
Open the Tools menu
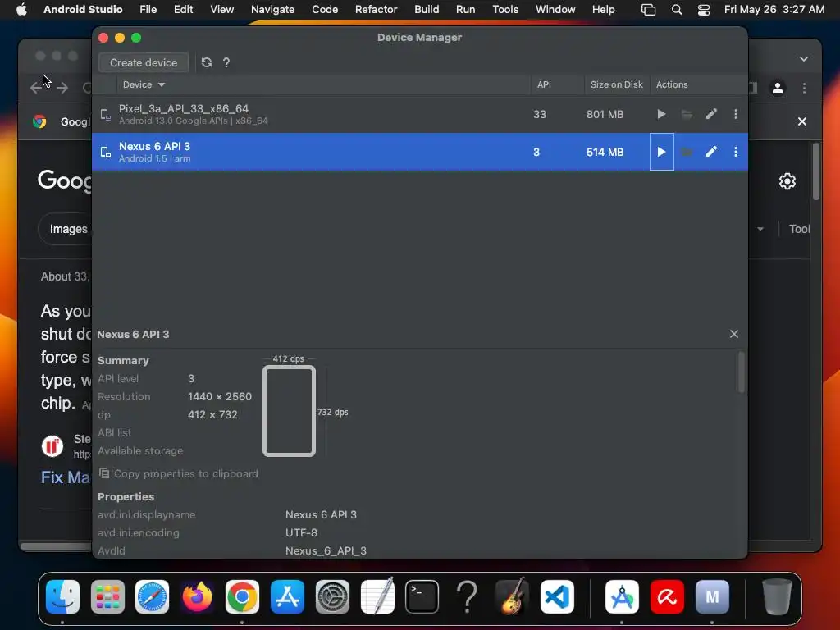(x=505, y=9)
